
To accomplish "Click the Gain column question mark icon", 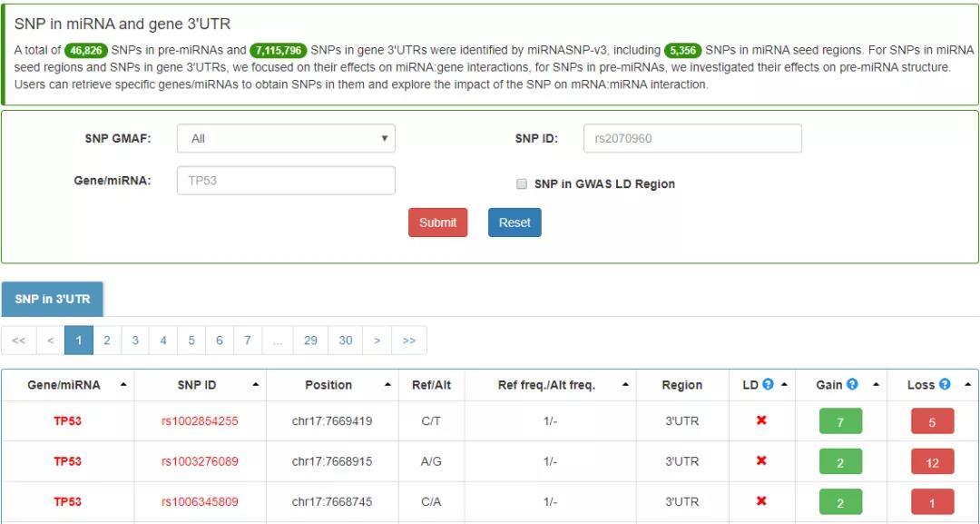I will (x=851, y=384).
